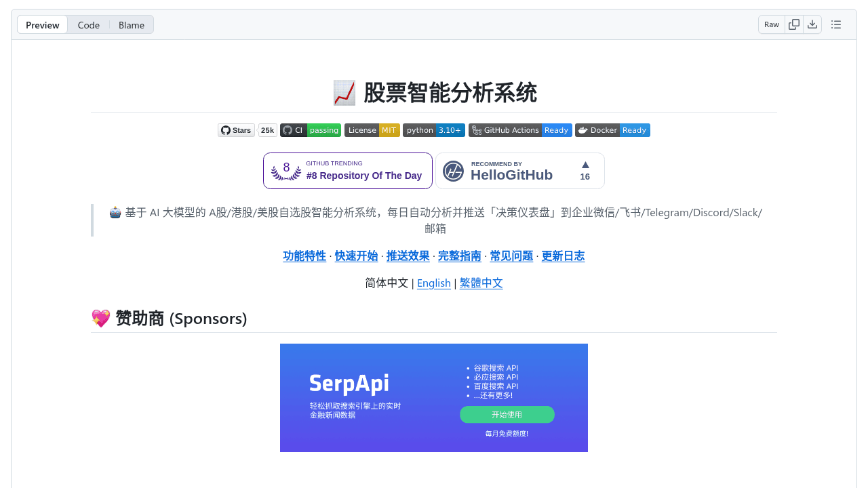Jump to 功能特性 section link

pyautogui.click(x=304, y=256)
